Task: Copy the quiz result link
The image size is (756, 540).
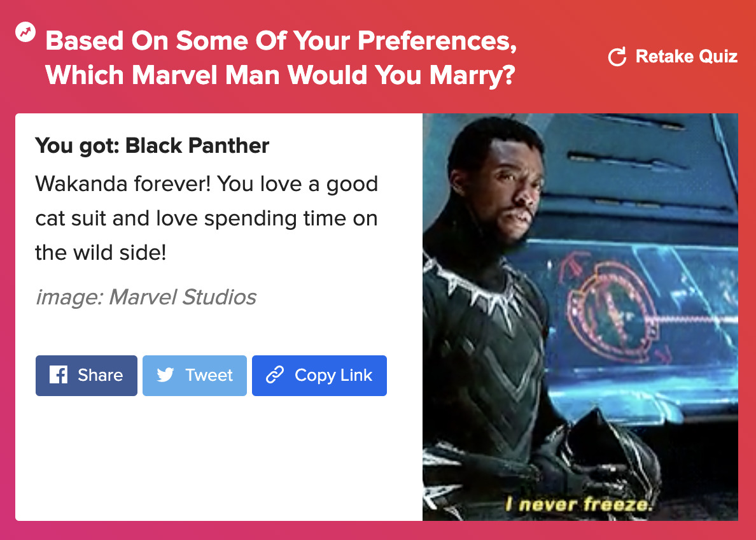Action: pyautogui.click(x=319, y=376)
